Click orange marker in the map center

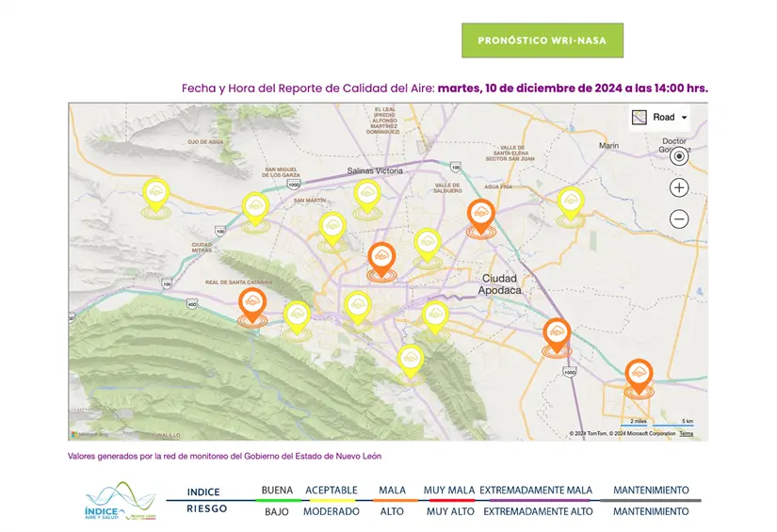(x=381, y=258)
